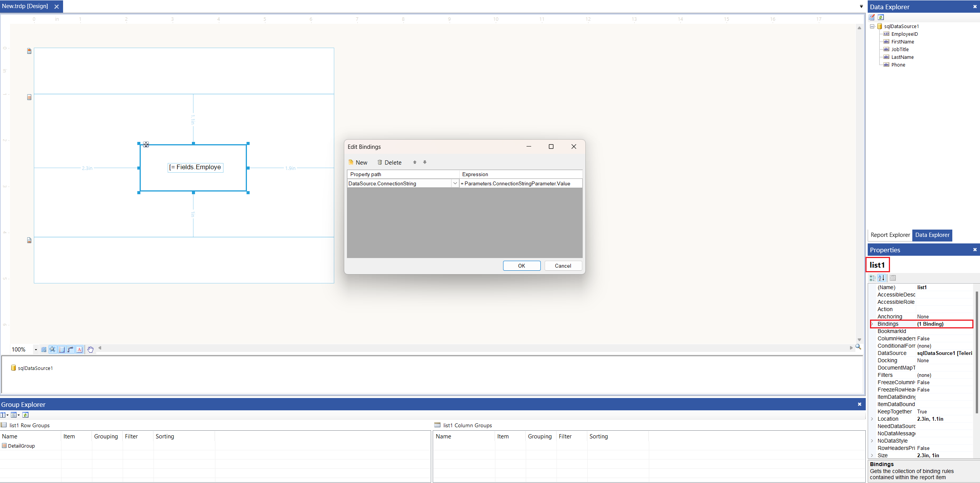Open the active documents dropdown arrow
Image resolution: width=980 pixels, height=483 pixels.
861,7
